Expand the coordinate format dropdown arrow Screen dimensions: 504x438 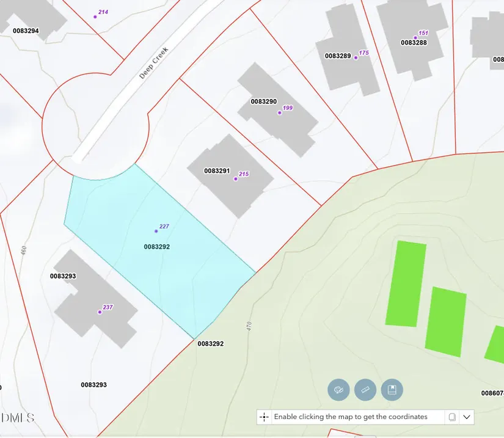(x=467, y=417)
